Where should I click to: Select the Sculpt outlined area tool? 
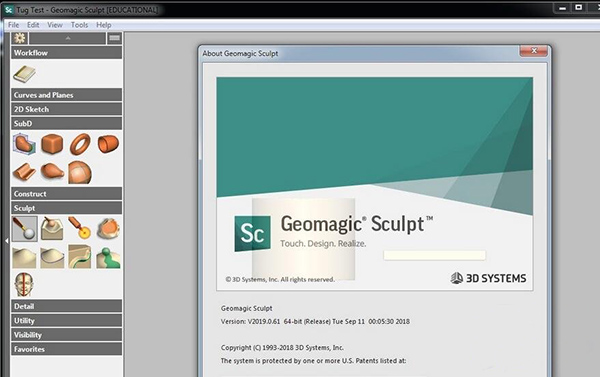(52, 257)
